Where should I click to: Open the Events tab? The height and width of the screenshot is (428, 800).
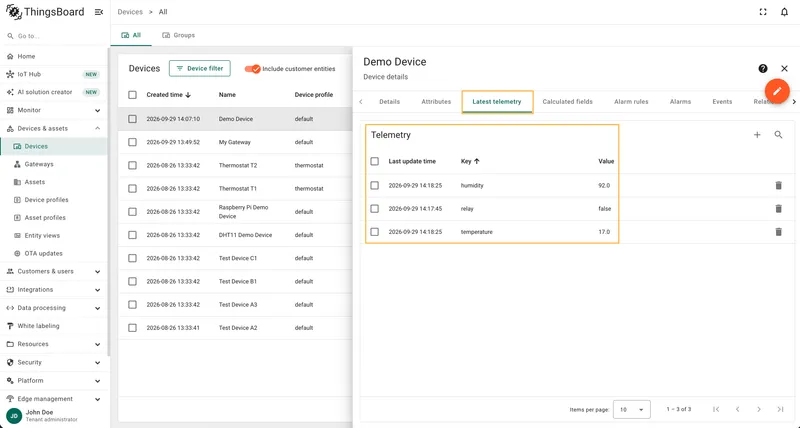(722, 102)
